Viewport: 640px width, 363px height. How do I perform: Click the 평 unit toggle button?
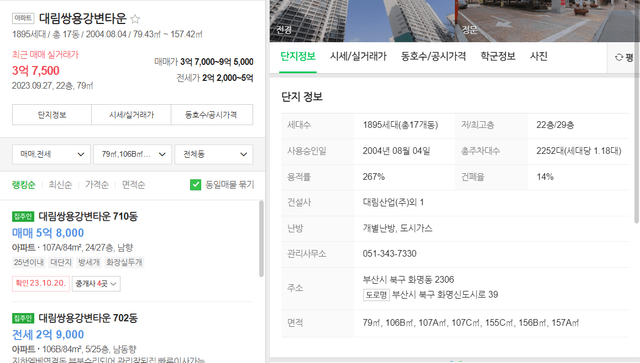[x=624, y=57]
